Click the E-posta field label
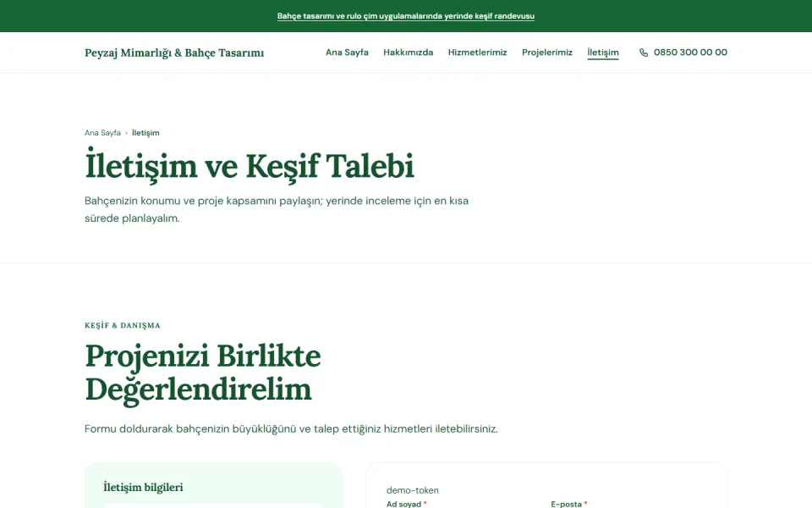The image size is (812, 508). click(x=568, y=504)
